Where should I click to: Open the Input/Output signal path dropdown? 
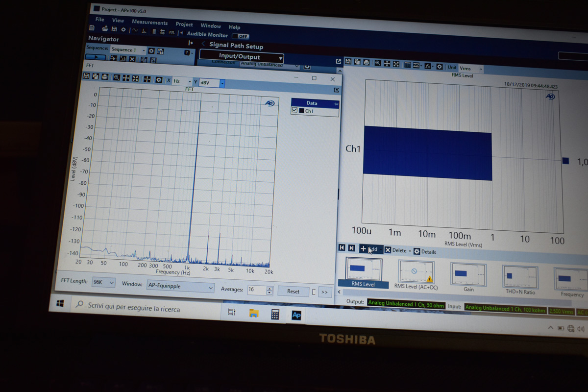(x=241, y=57)
